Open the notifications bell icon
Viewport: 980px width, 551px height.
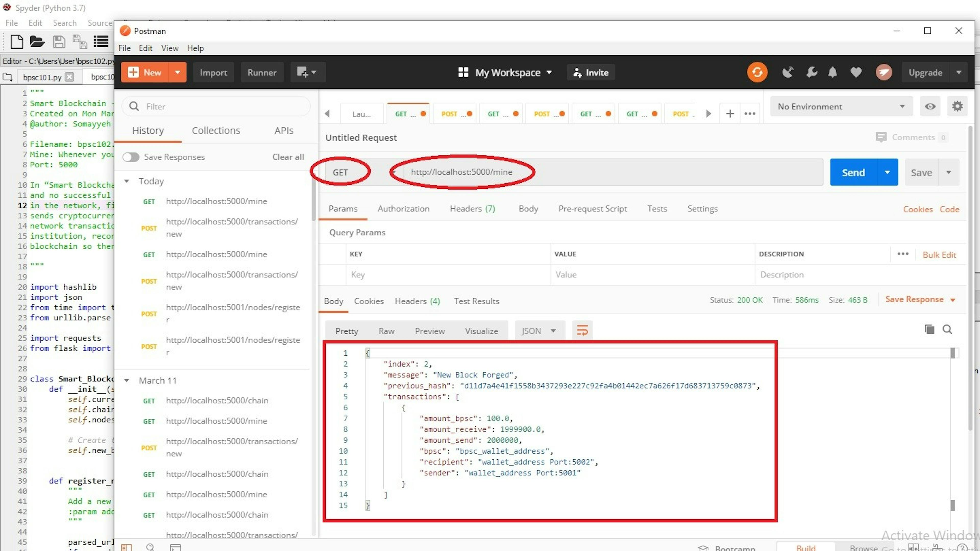click(833, 72)
